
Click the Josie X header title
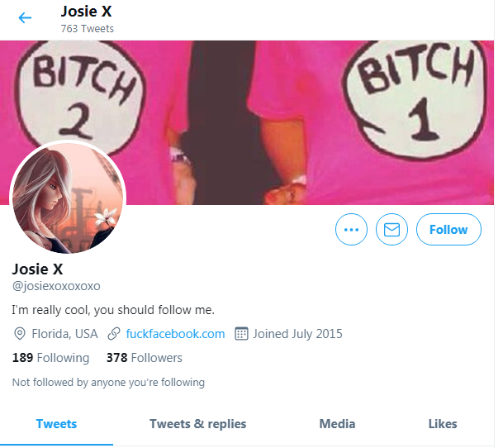pyautogui.click(x=86, y=12)
